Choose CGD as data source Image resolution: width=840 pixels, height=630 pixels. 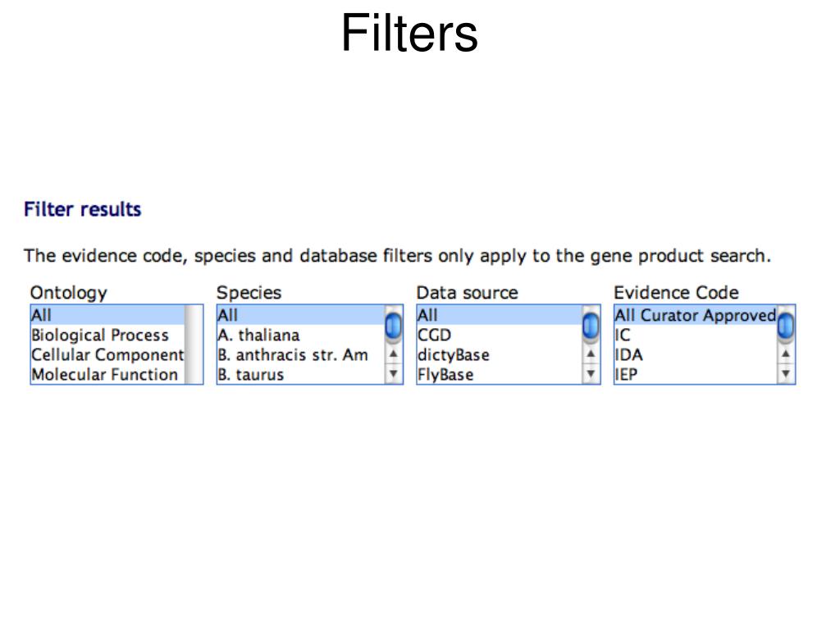point(500,335)
